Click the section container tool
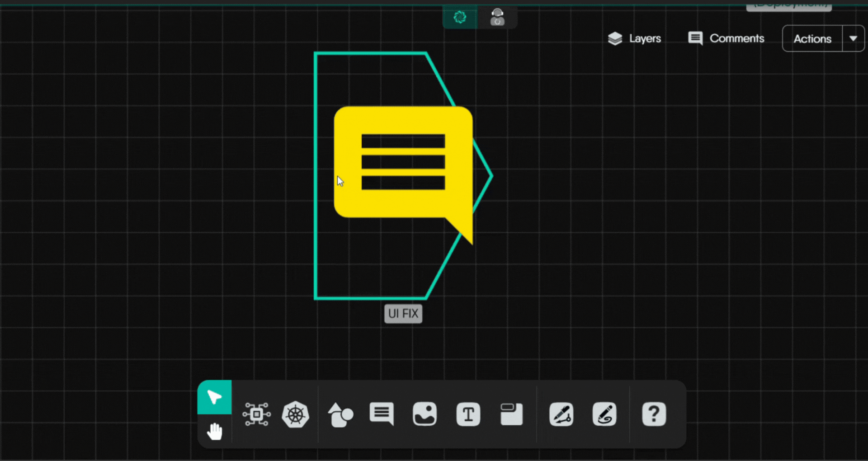 click(x=511, y=414)
